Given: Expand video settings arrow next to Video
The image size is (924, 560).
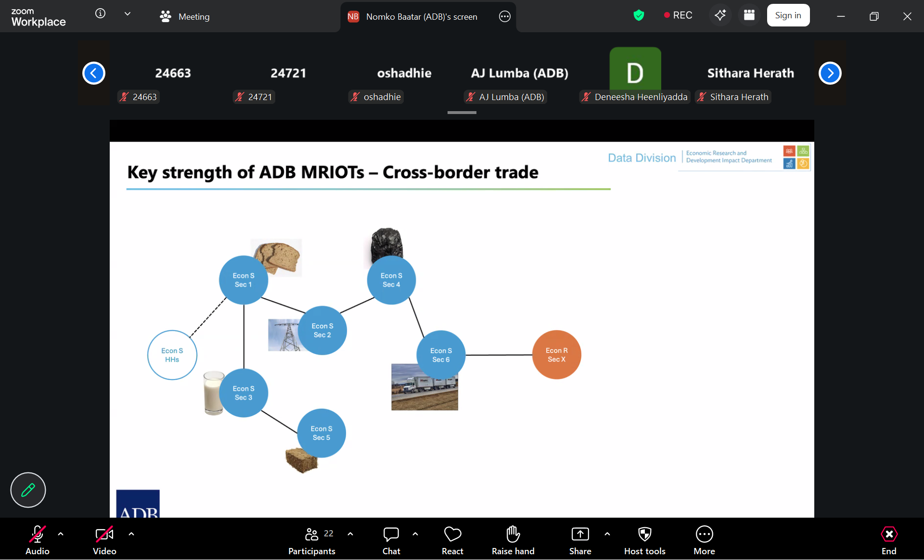Looking at the screenshot, I should click(x=131, y=534).
